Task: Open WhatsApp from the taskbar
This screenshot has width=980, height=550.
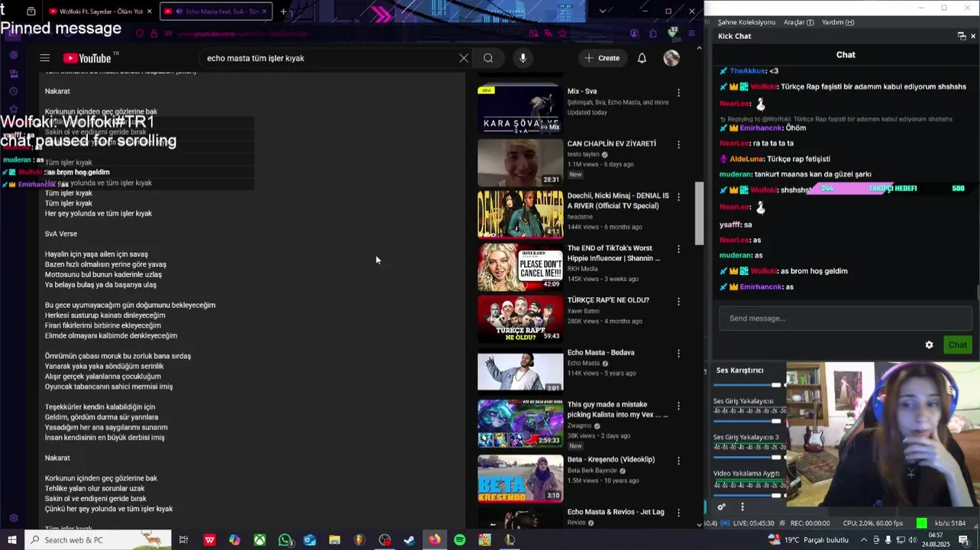Action: point(285,540)
